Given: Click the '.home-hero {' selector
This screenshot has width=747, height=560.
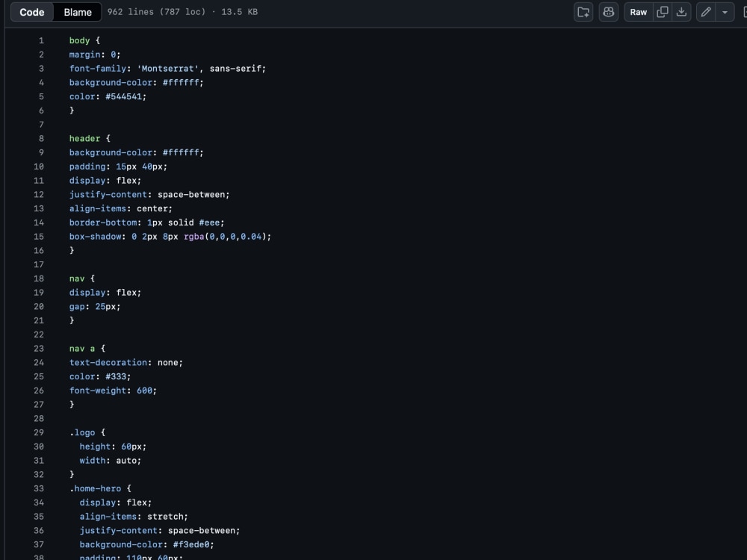Looking at the screenshot, I should (x=100, y=488).
